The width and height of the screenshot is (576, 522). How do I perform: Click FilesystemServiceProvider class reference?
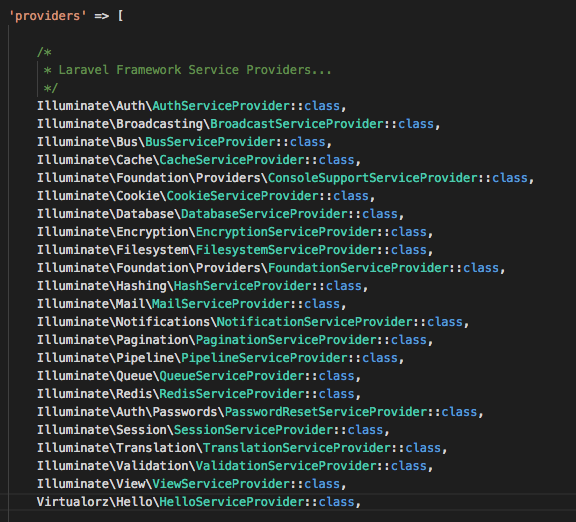tap(287, 250)
